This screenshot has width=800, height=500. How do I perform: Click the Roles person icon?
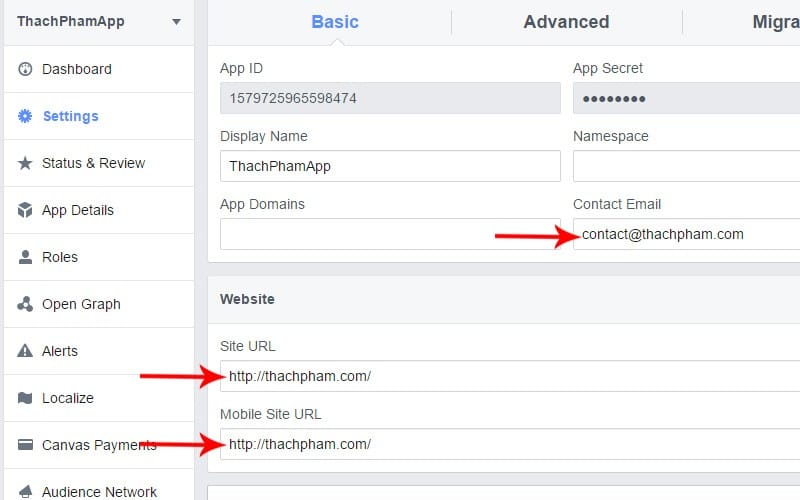click(x=25, y=257)
